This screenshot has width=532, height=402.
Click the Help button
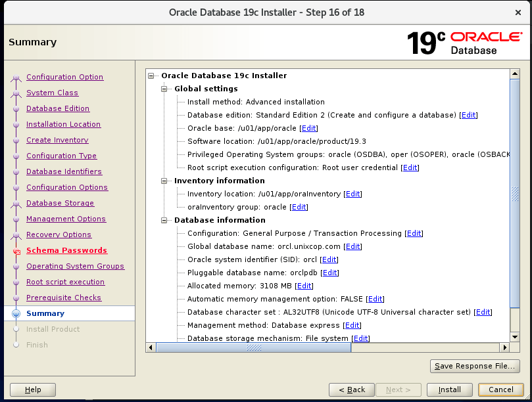pos(33,390)
